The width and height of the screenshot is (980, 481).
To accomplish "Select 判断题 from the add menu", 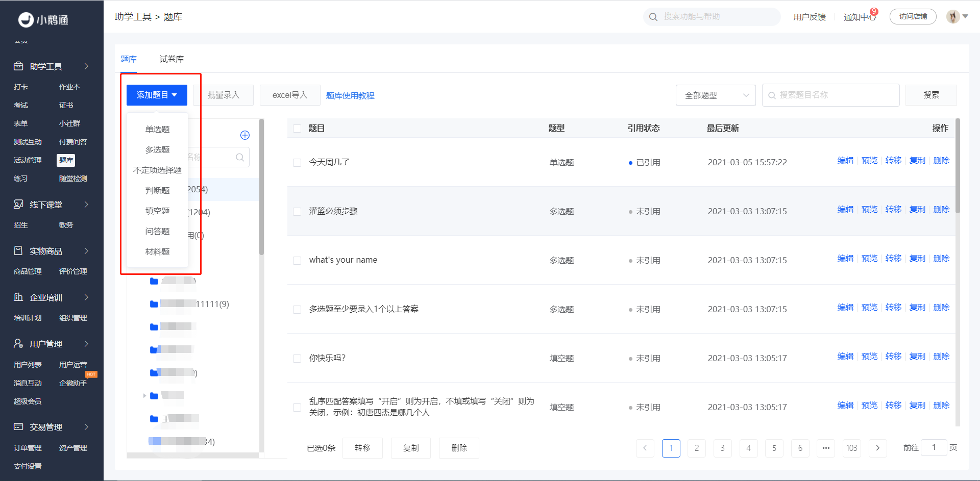I will pos(157,191).
